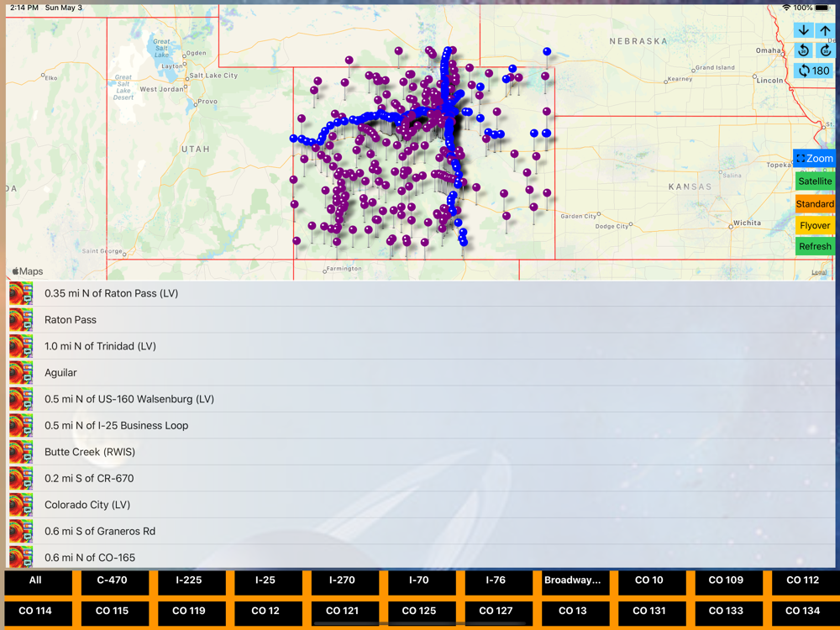
Task: Choose the CO 10 route
Action: (653, 582)
